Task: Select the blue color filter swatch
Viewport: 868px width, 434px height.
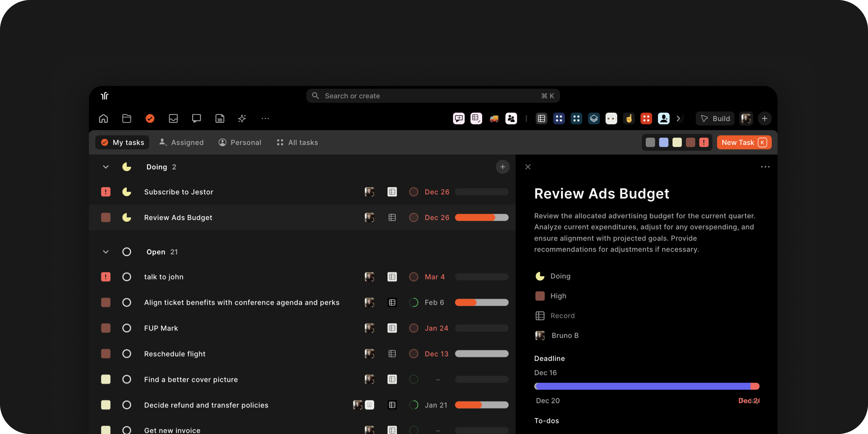Action: (x=664, y=142)
